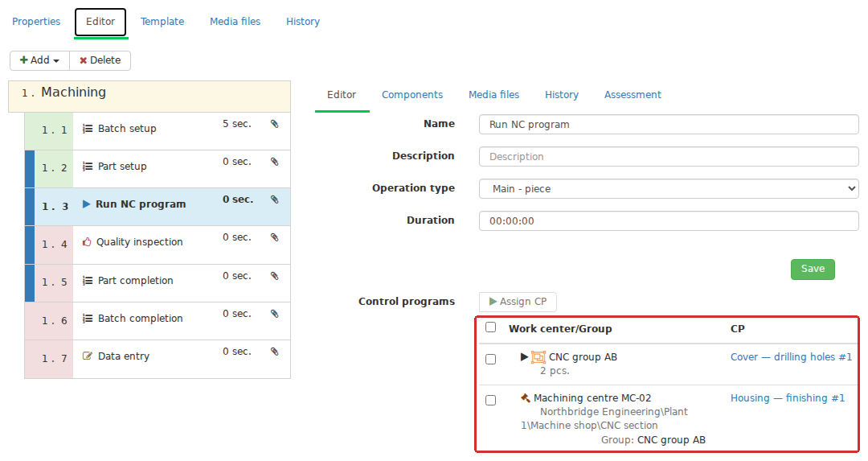
Task: Select the Quality inspection operation
Action: click(x=158, y=245)
